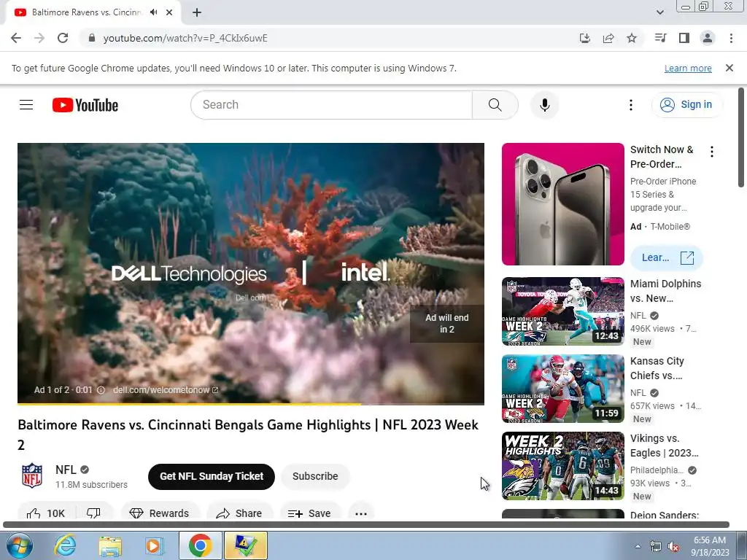Click address bar URL youtube.com/watch

point(185,38)
